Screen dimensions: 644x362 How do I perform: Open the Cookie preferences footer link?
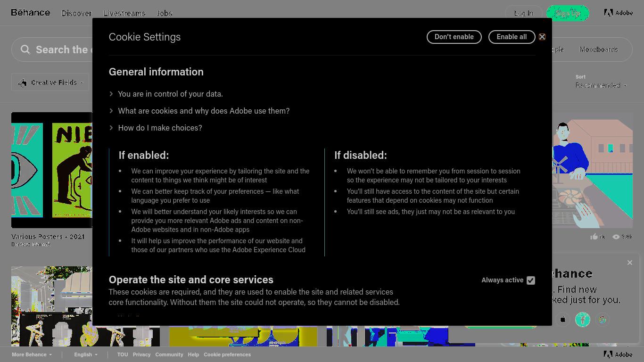227,354
